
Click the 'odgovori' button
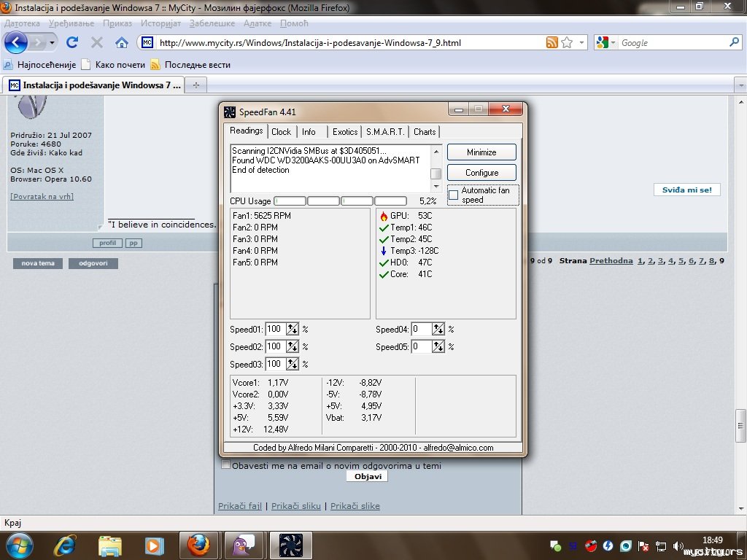pyautogui.click(x=93, y=263)
